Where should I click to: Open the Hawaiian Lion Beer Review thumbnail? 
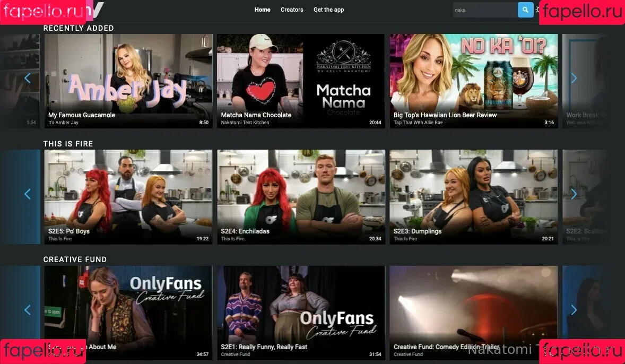pos(474,81)
